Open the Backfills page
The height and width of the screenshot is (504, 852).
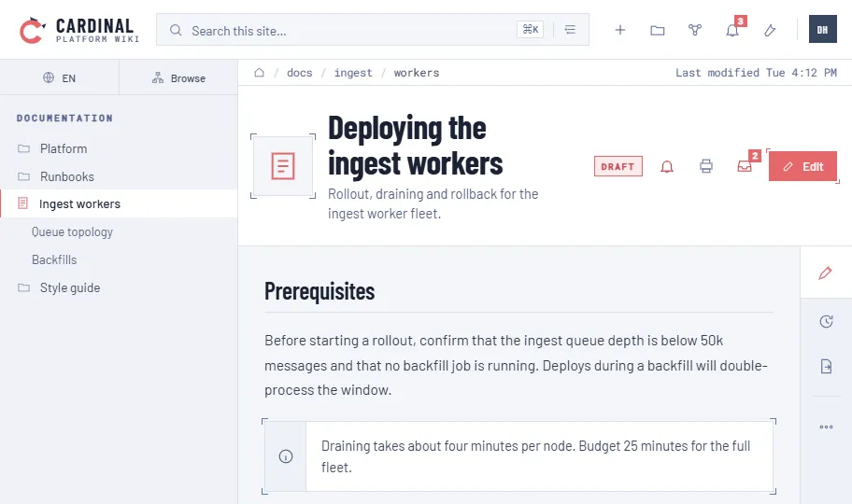119,259
